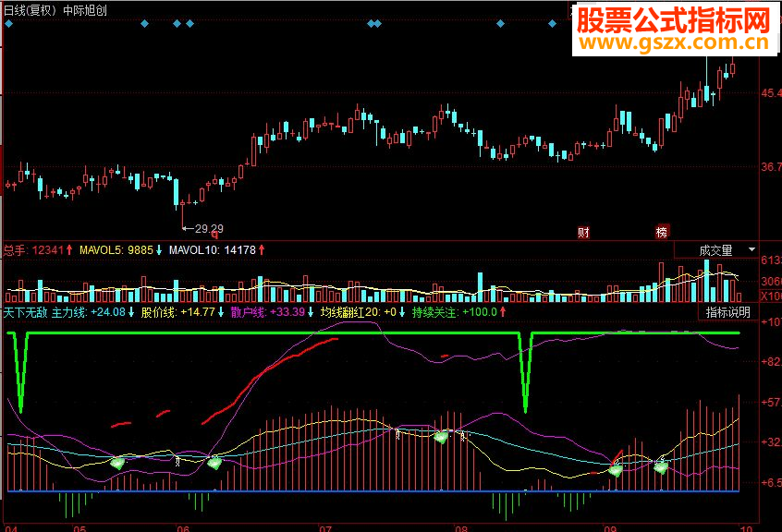The image size is (782, 532).
Task: Open the gszx.com.cn website link
Action: [675, 42]
